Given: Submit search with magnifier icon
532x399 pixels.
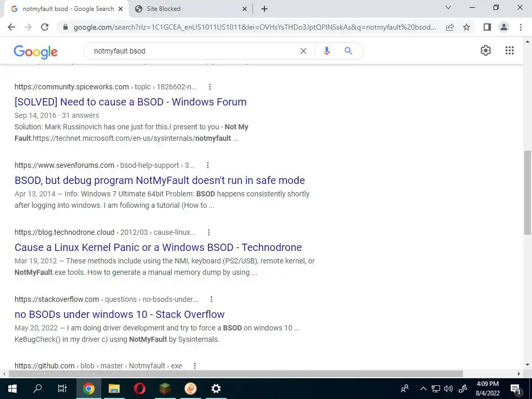Looking at the screenshot, I should coord(348,51).
